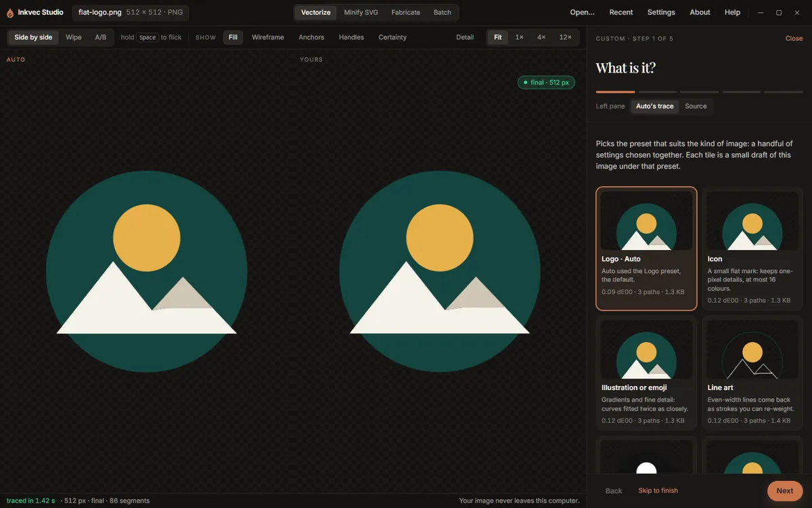Show the Fill view
This screenshot has width=812, height=508.
tap(233, 37)
